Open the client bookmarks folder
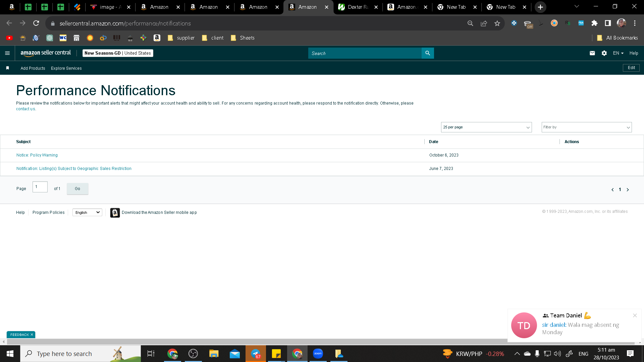644x362 pixels. tap(213, 38)
